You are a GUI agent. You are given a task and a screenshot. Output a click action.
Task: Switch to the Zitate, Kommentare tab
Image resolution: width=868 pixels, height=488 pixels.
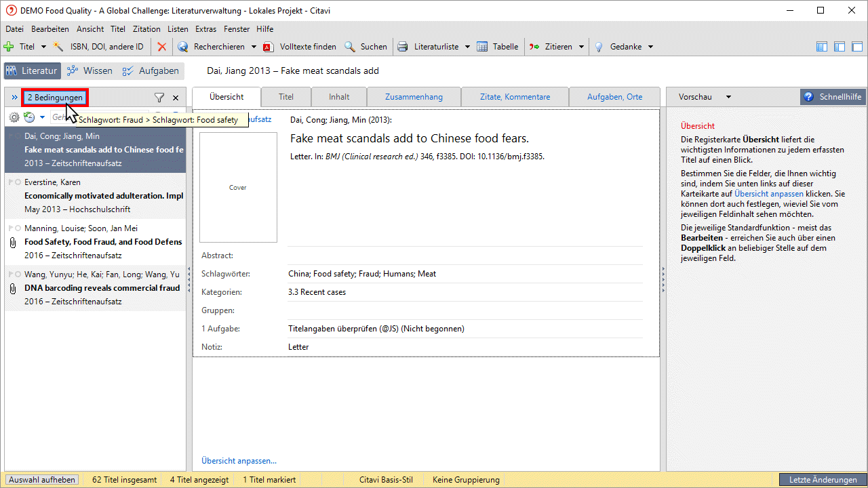(515, 97)
